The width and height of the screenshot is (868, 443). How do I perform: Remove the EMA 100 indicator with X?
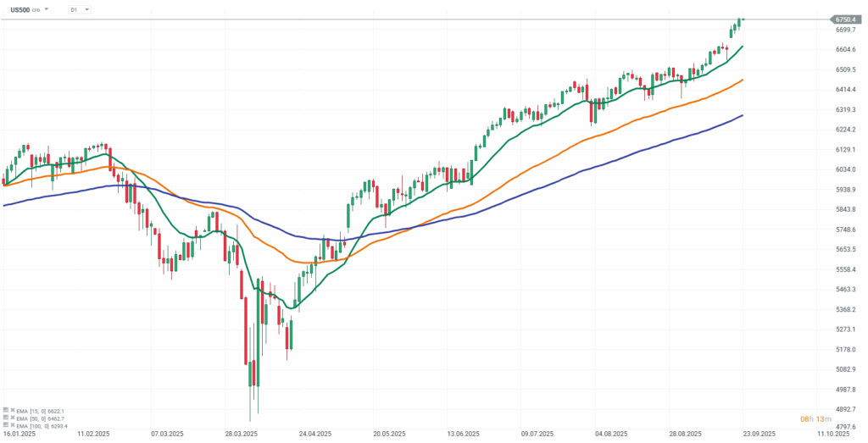point(11,426)
